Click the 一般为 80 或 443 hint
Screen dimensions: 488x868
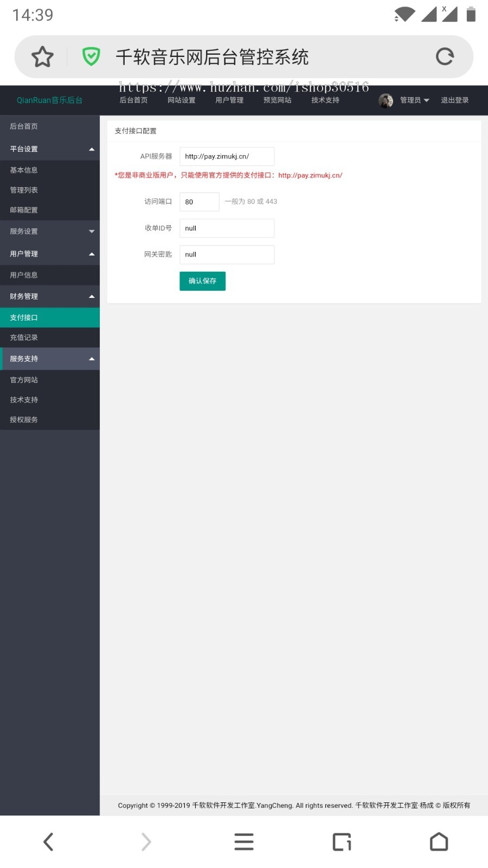pyautogui.click(x=251, y=202)
